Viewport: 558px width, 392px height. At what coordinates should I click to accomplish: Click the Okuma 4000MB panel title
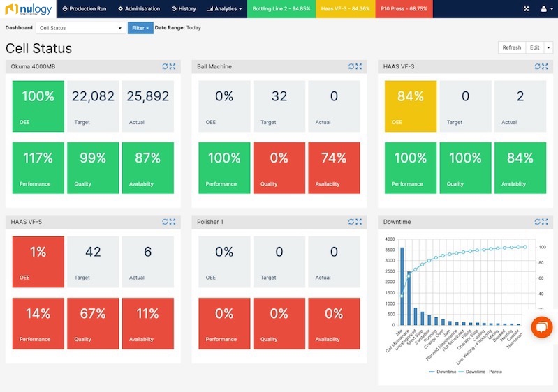pos(33,66)
